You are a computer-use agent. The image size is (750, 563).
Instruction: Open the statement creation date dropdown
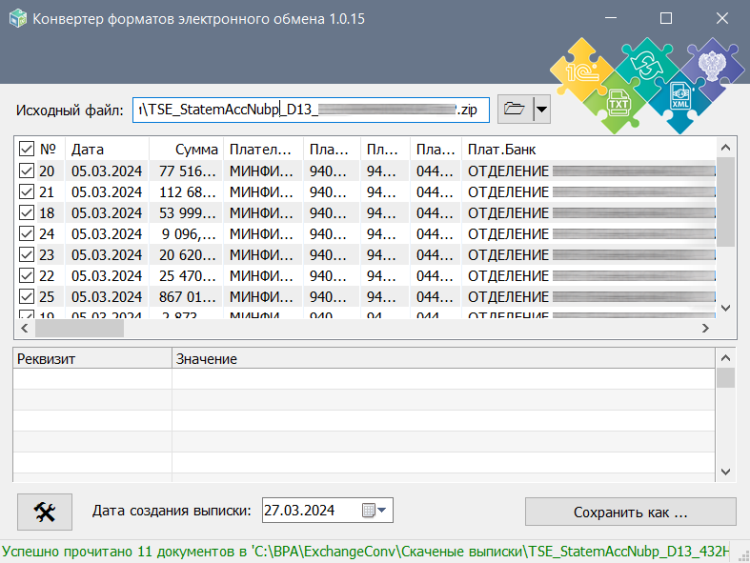(384, 511)
